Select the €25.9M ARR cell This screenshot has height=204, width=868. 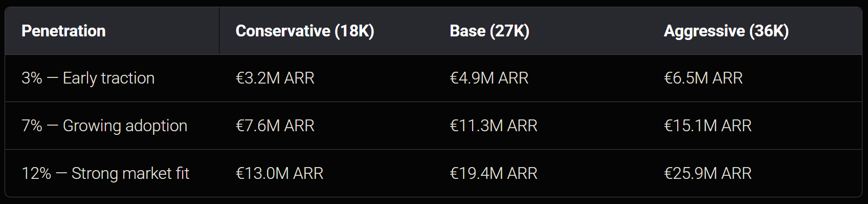click(x=708, y=173)
